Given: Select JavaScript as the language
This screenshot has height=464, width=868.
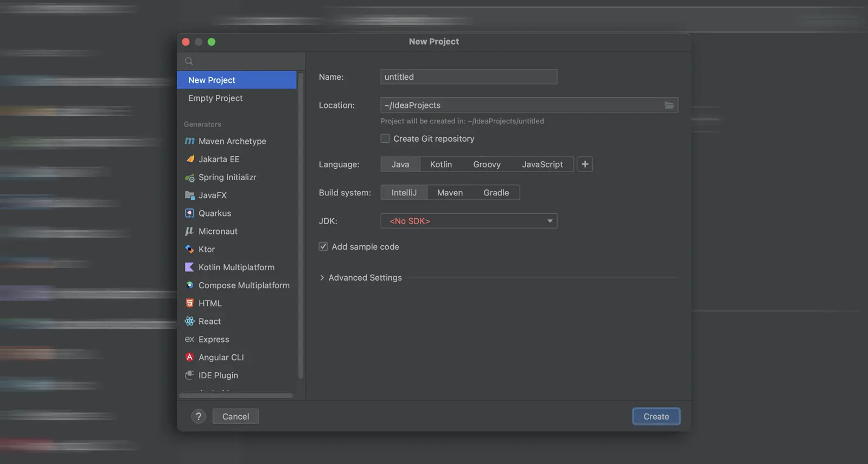Looking at the screenshot, I should coord(542,164).
